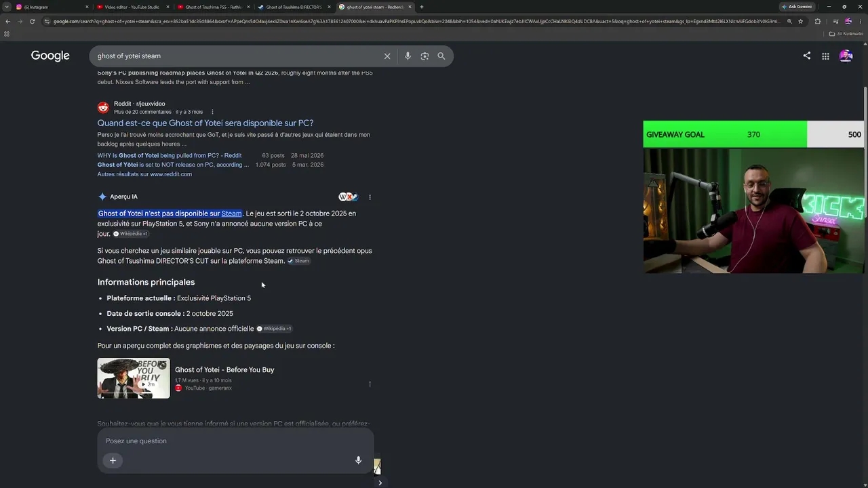
Task: Open 'WHY is Ghost of Yotei being pulled' link
Action: coord(170,155)
